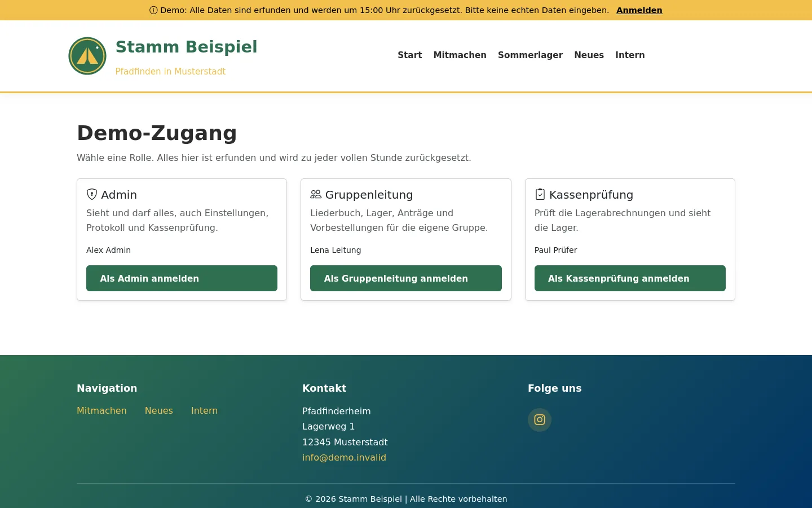Viewport: 812px width, 508px height.
Task: Click Als Gruppenleitung anmelden button
Action: pyautogui.click(x=406, y=278)
